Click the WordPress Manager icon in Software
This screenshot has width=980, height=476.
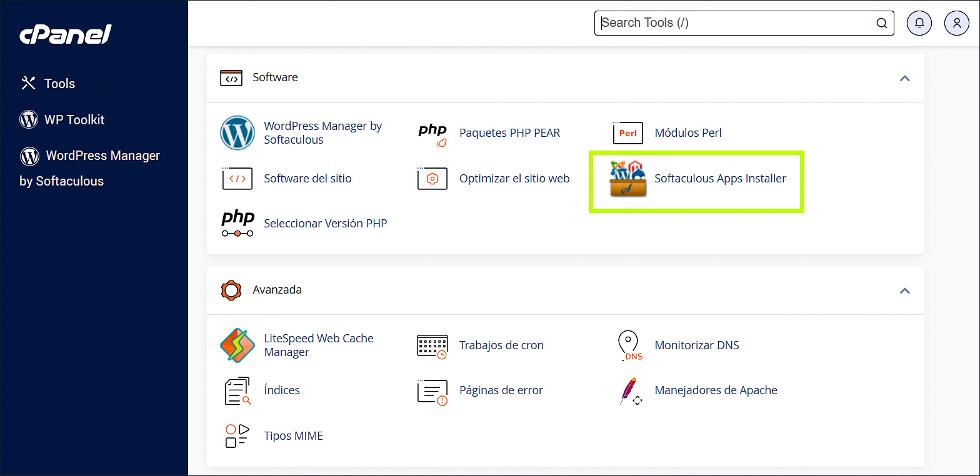point(237,132)
